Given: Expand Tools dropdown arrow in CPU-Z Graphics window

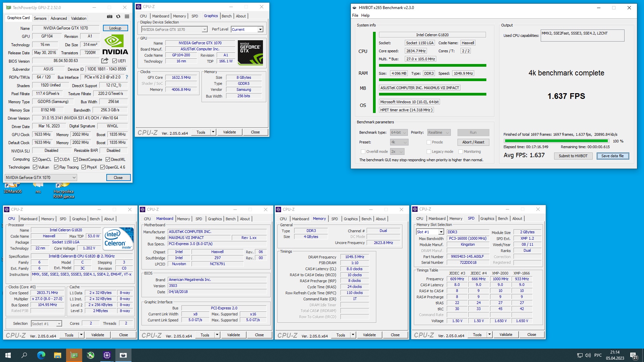Looking at the screenshot, I should 213,132.
